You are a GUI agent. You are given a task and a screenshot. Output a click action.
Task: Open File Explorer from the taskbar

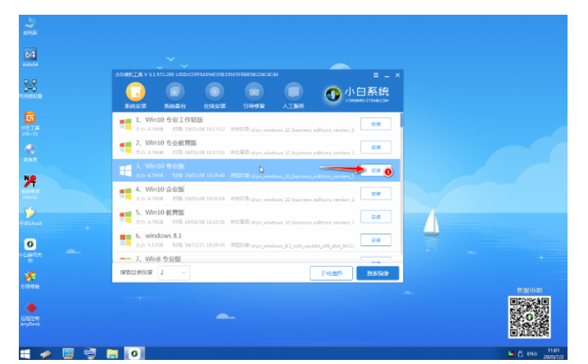point(112,353)
